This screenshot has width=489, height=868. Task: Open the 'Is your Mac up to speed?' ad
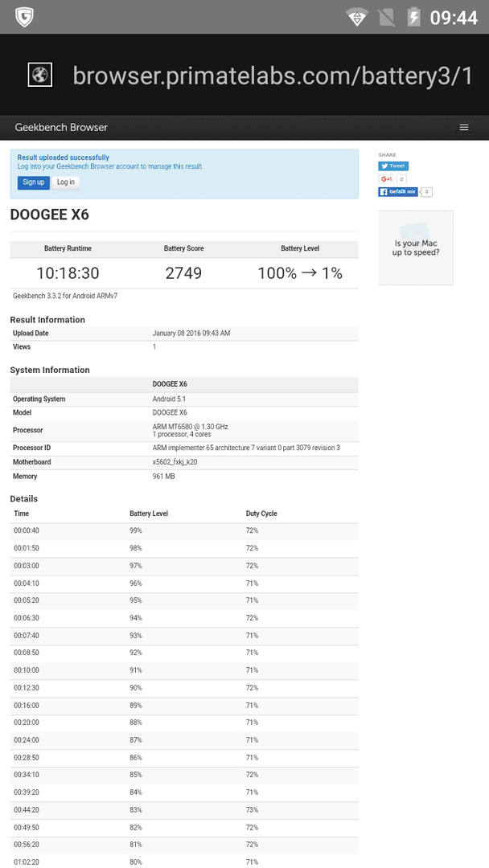pyautogui.click(x=415, y=248)
